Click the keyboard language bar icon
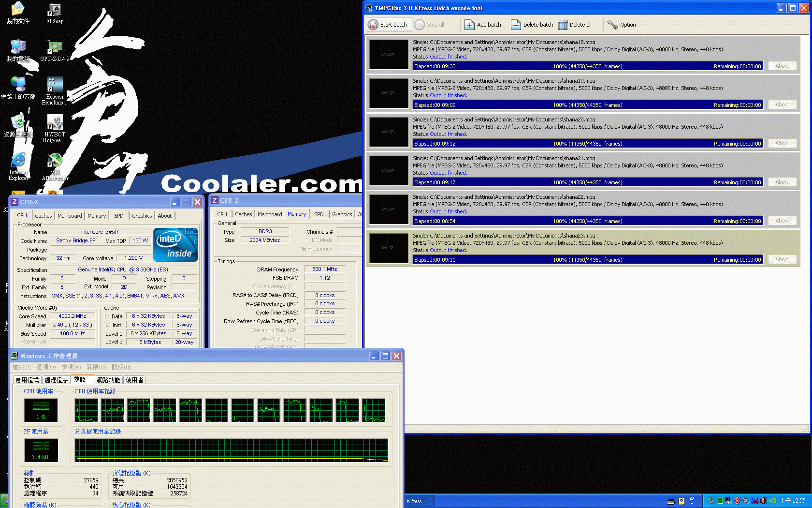Screen dimensions: 812x508 click(x=671, y=501)
